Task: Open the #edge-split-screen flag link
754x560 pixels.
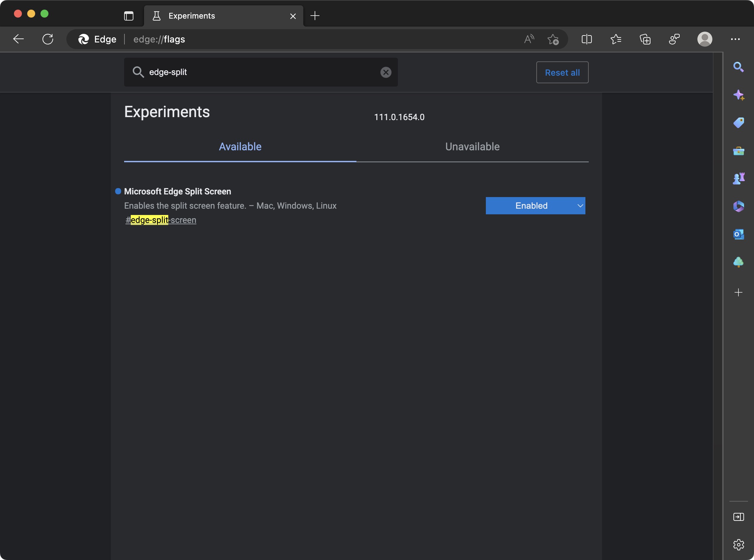Action: click(161, 220)
